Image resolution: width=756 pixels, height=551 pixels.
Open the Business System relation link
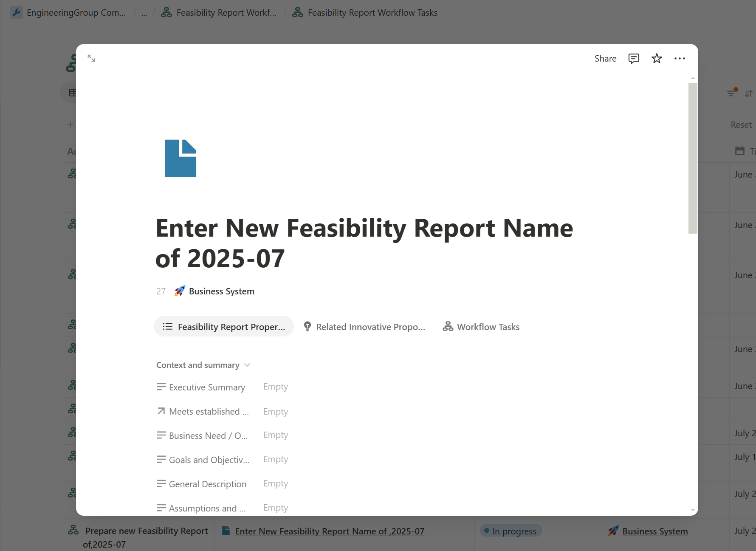pyautogui.click(x=221, y=291)
